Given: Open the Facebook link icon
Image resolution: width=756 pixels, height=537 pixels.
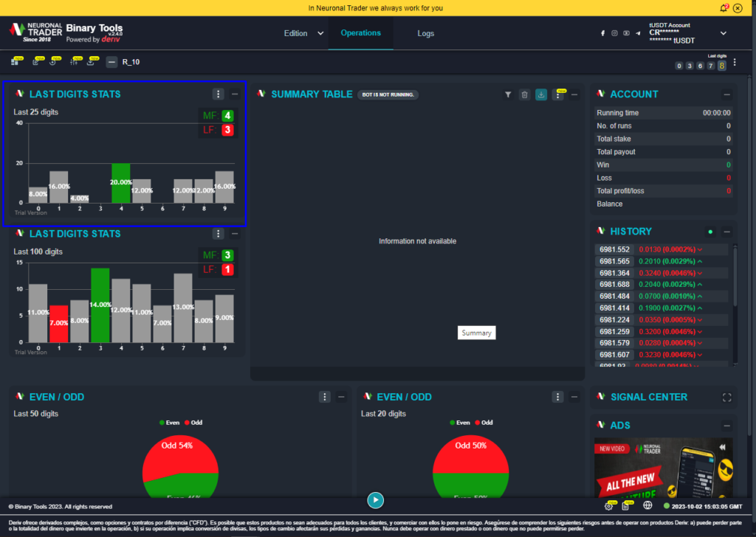Looking at the screenshot, I should click(602, 33).
